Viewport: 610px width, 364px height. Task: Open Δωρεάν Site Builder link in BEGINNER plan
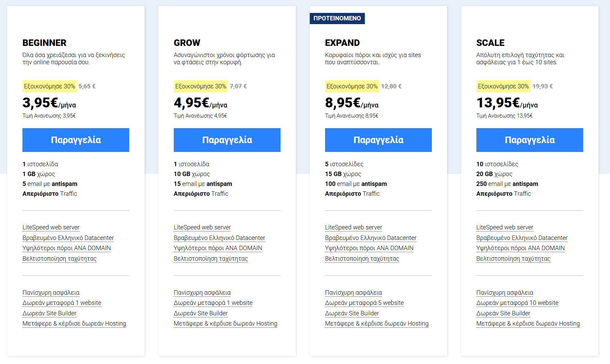click(x=49, y=313)
